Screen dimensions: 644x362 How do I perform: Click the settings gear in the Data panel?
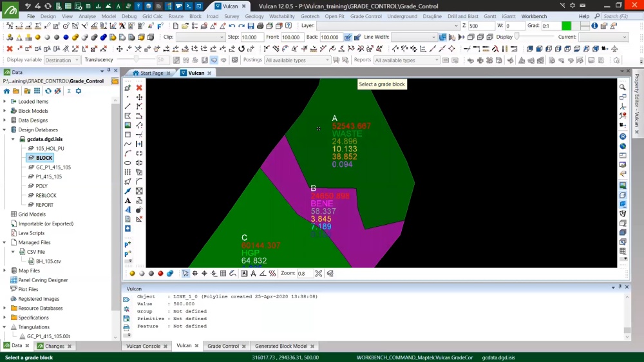(79, 91)
